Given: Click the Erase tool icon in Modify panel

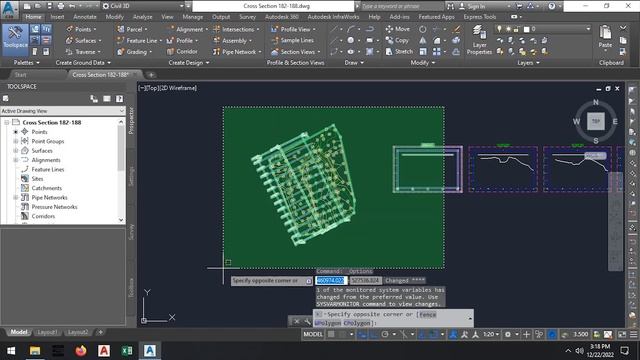Looking at the screenshot, I should tap(456, 29).
